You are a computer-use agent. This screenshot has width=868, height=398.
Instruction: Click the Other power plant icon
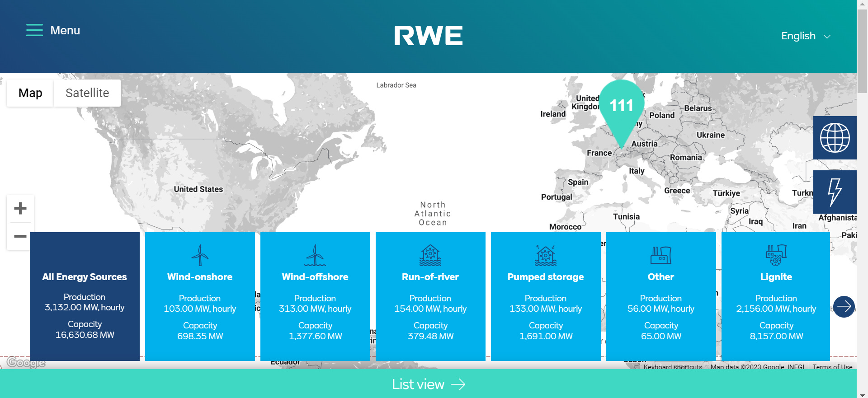pyautogui.click(x=661, y=255)
